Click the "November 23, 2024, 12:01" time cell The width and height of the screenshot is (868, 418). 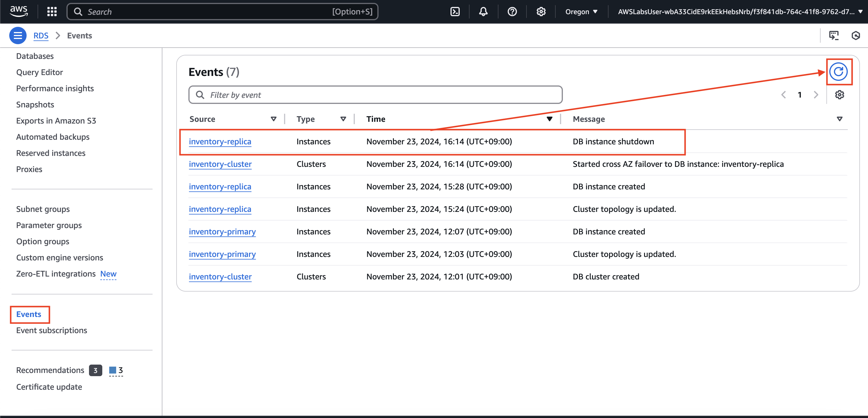(x=439, y=277)
